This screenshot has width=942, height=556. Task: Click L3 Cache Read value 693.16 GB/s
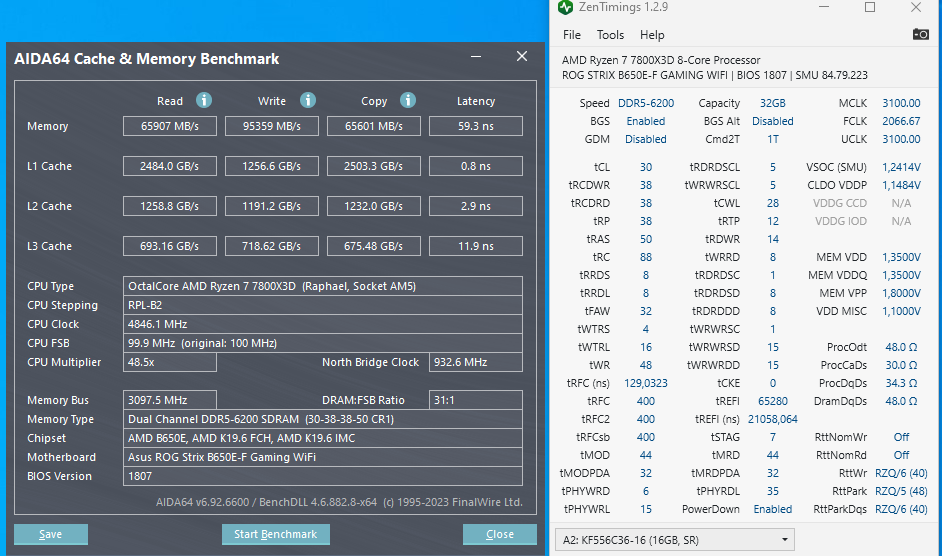point(169,246)
